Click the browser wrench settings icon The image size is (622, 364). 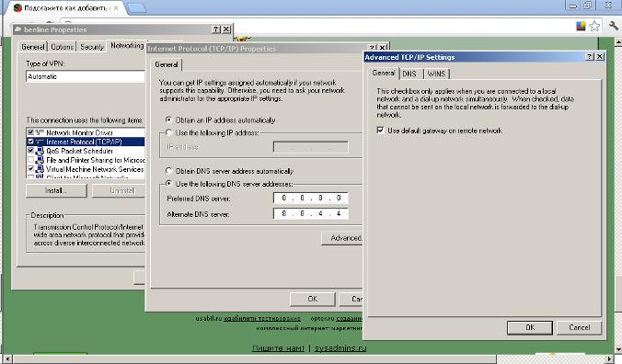(614, 26)
